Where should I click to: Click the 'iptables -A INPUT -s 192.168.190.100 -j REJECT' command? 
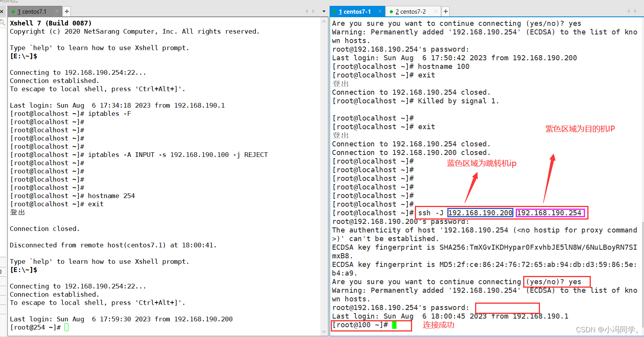[x=178, y=155]
